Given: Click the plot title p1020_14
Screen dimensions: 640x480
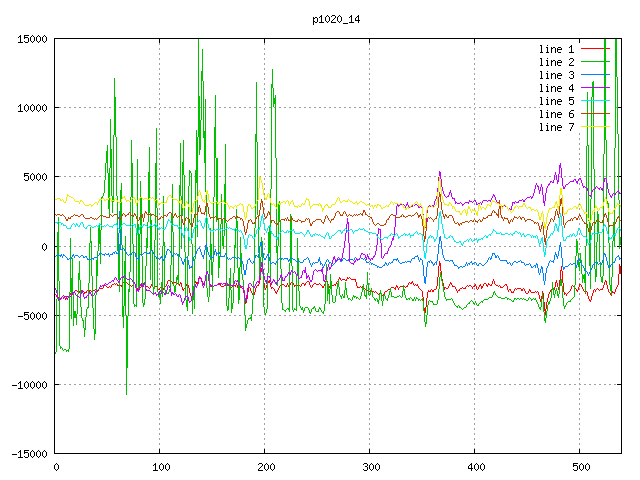Looking at the screenshot, I should tap(337, 18).
